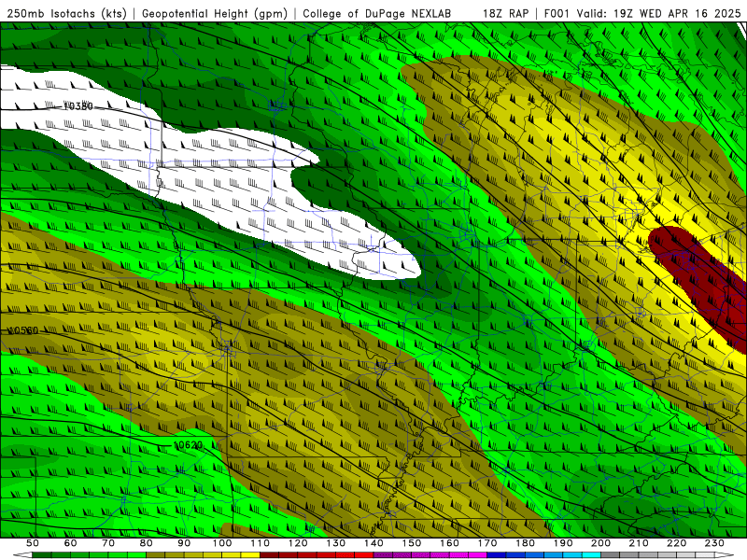This screenshot has width=747, height=560.
Task: Click the 10620 height contour label
Action: pyautogui.click(x=188, y=445)
